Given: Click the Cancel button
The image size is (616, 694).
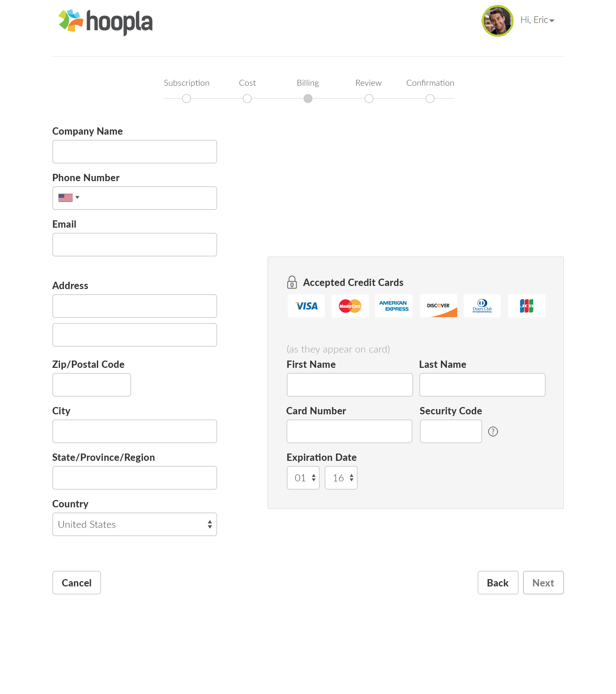Looking at the screenshot, I should pyautogui.click(x=77, y=583).
